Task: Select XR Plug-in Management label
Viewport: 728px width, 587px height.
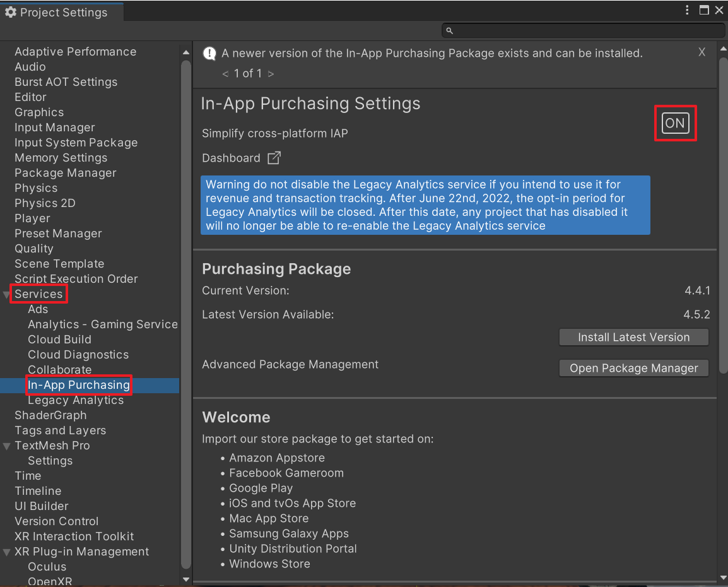Action: click(82, 552)
